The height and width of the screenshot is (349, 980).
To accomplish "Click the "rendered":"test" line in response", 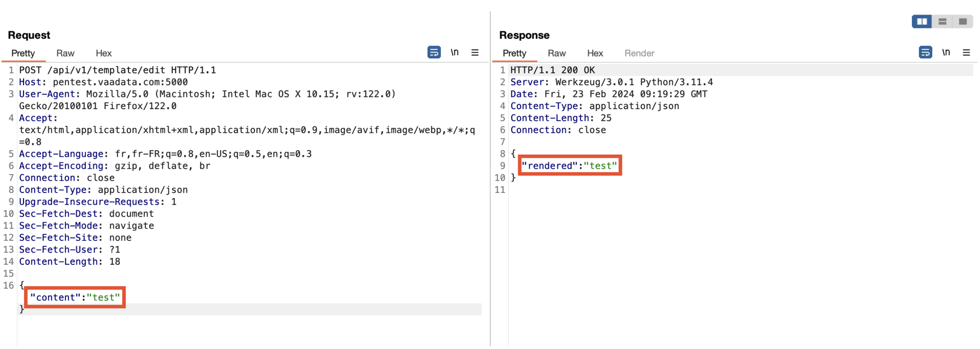I will click(569, 166).
